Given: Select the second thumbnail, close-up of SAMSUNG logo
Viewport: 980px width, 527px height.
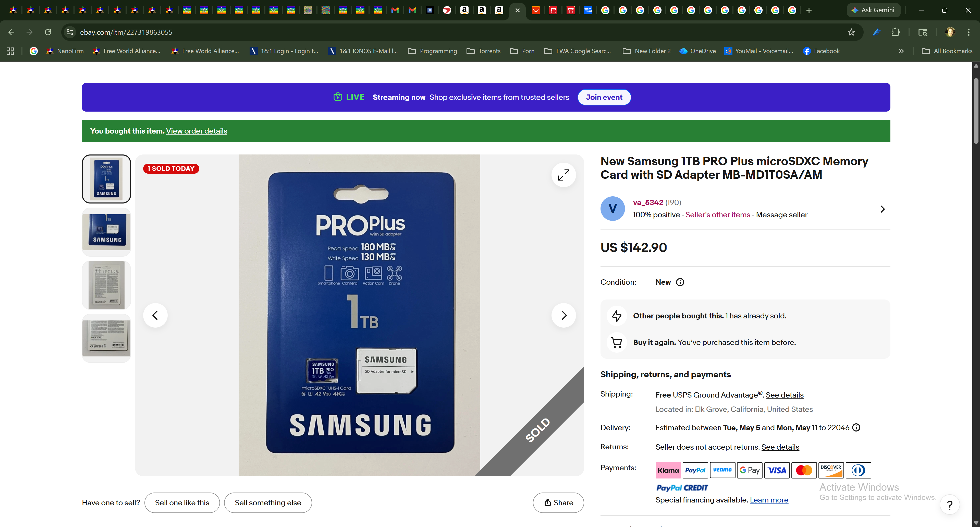Looking at the screenshot, I should [x=106, y=232].
